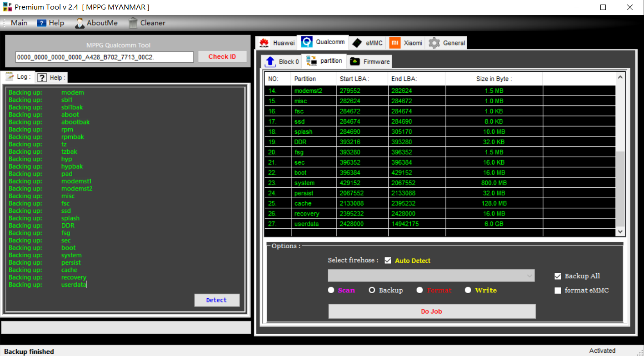Open the Cleaner trash can icon

pyautogui.click(x=133, y=23)
